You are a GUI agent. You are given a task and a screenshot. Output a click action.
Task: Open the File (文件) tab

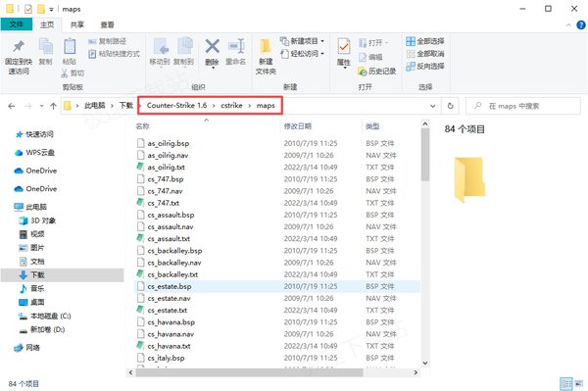pyautogui.click(x=16, y=24)
